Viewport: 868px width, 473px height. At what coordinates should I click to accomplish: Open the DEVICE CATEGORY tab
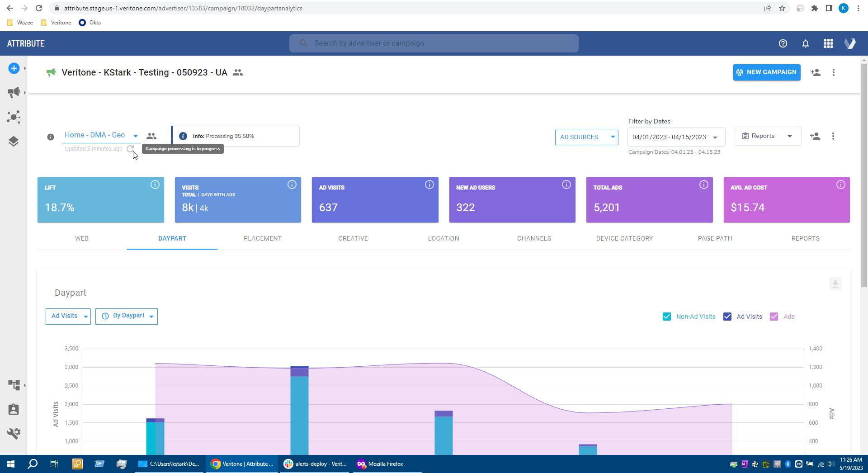pos(624,238)
